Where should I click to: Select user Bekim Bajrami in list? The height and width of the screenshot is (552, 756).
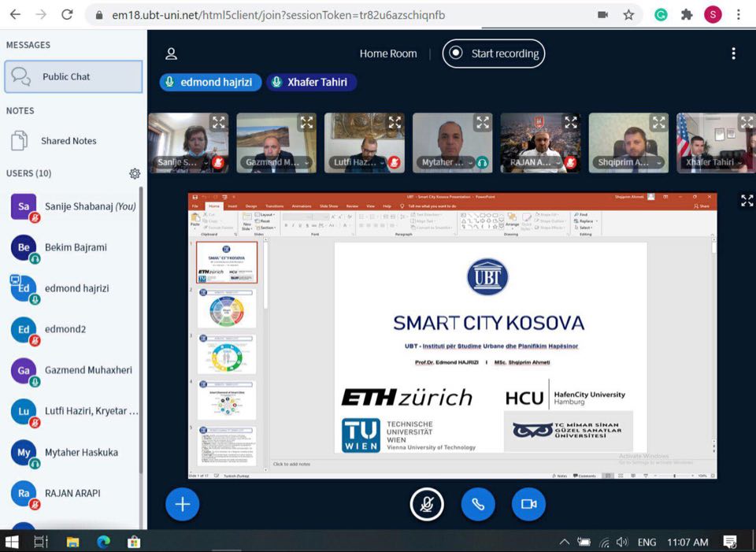72,248
